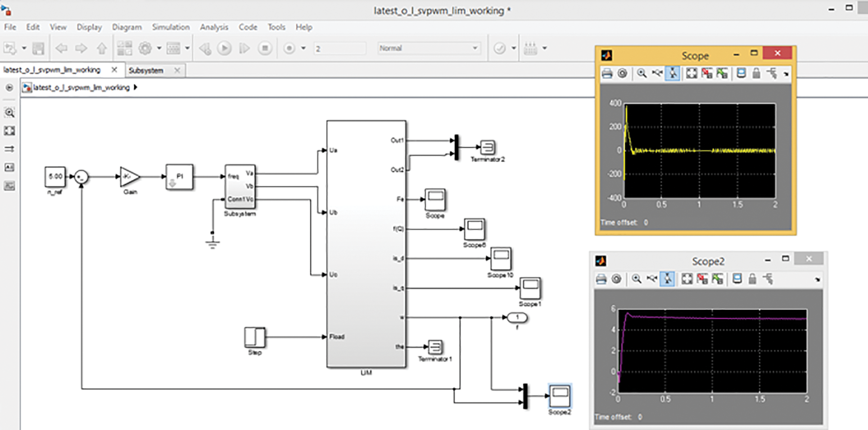Click Autoscale icon in Scope window

tap(691, 73)
